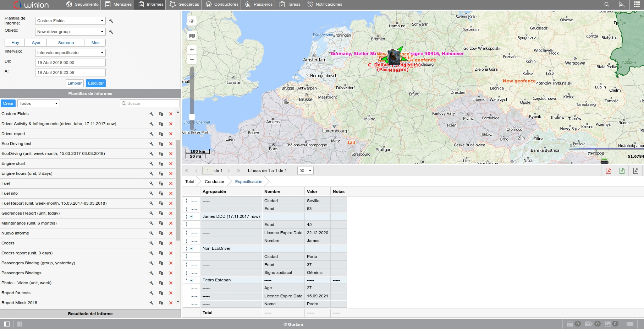This screenshot has width=644, height=329.
Task: Collapse the Non-EcoDriver group row
Action: (x=191, y=249)
